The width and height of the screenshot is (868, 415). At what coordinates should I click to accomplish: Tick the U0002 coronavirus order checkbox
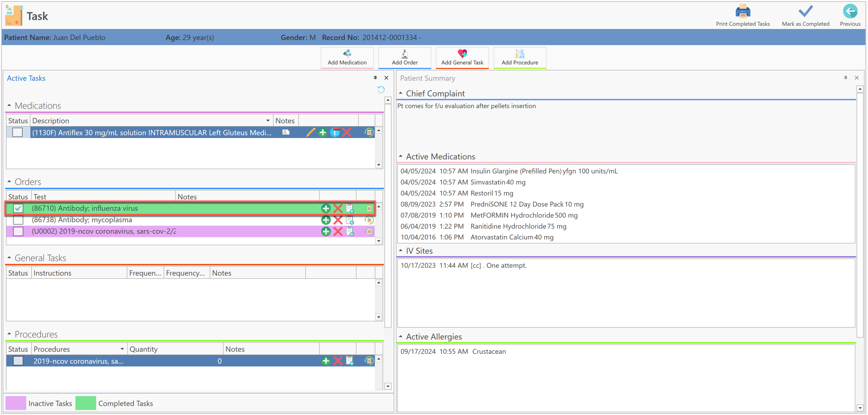click(x=18, y=231)
